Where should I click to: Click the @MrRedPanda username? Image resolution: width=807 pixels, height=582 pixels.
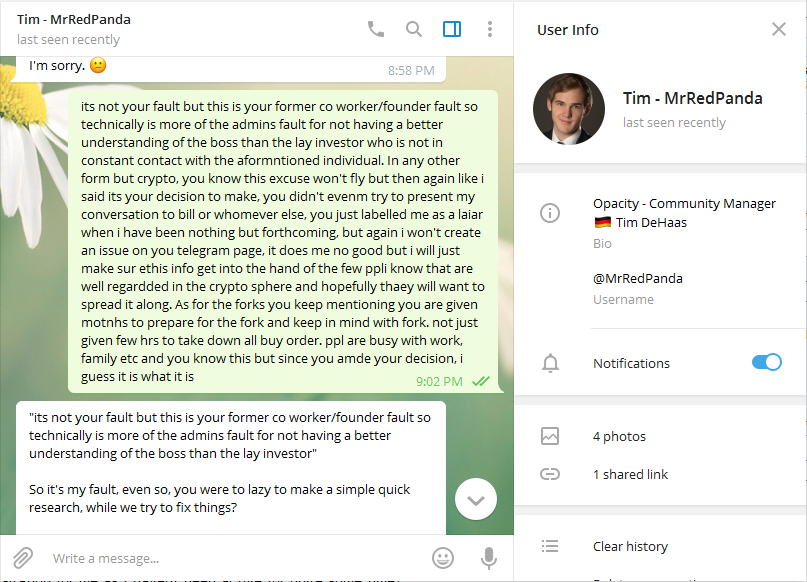pyautogui.click(x=638, y=278)
